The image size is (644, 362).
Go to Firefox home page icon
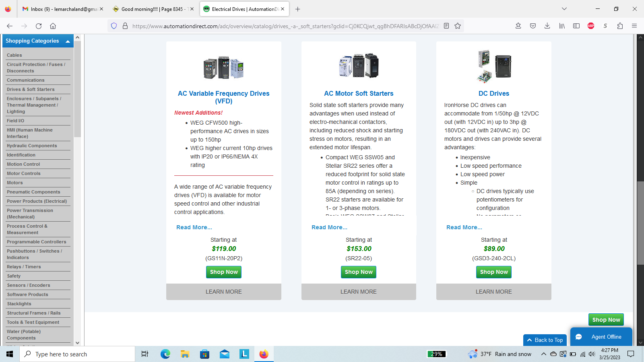coord(53,26)
